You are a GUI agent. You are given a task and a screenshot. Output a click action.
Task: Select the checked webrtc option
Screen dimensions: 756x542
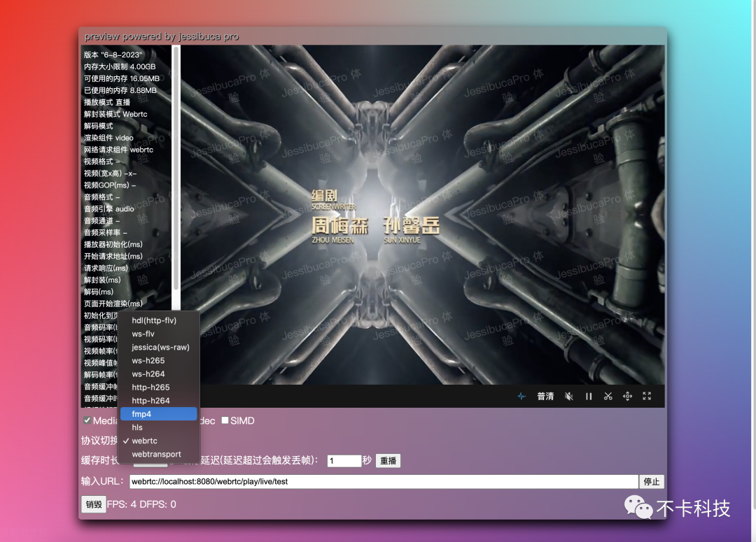click(x=159, y=441)
